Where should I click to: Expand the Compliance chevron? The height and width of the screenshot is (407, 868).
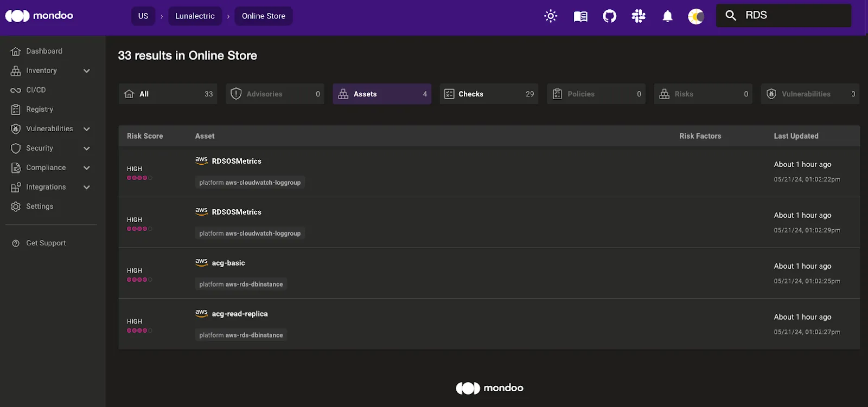point(87,168)
